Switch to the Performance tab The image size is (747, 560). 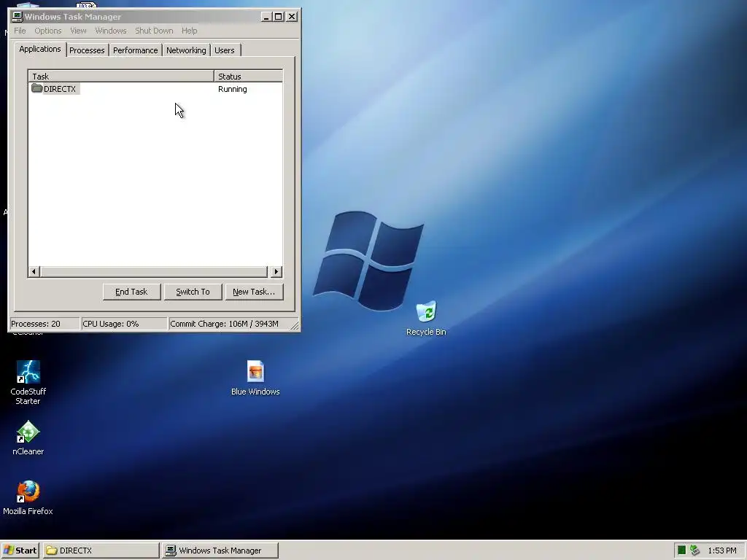pyautogui.click(x=135, y=50)
